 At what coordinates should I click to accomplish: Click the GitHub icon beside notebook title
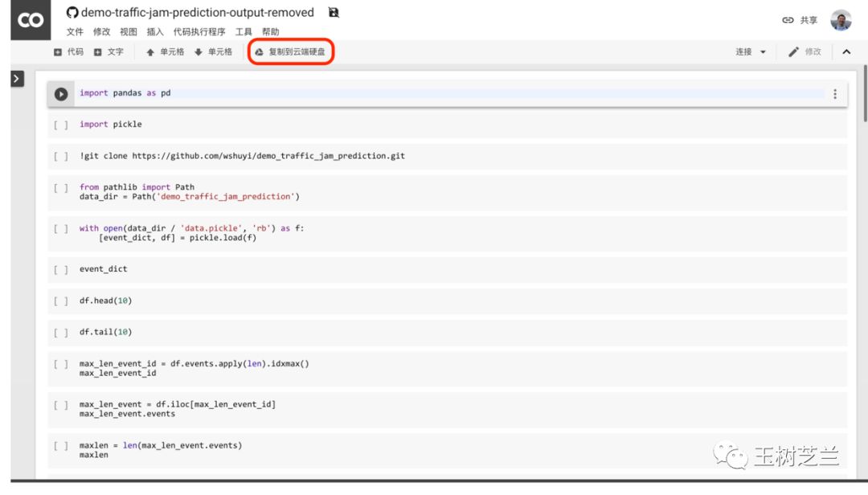72,13
